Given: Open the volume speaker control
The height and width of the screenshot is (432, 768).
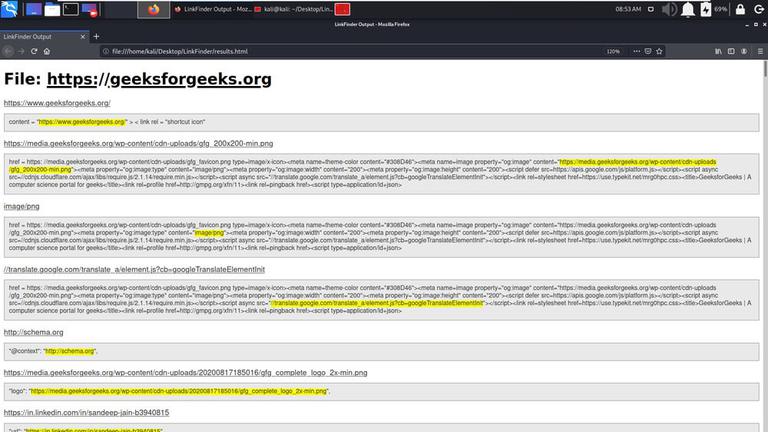Looking at the screenshot, I should (x=669, y=9).
